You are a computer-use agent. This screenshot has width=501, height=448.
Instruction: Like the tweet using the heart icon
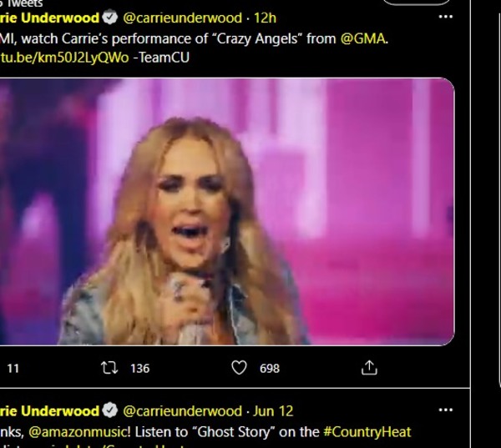[239, 368]
